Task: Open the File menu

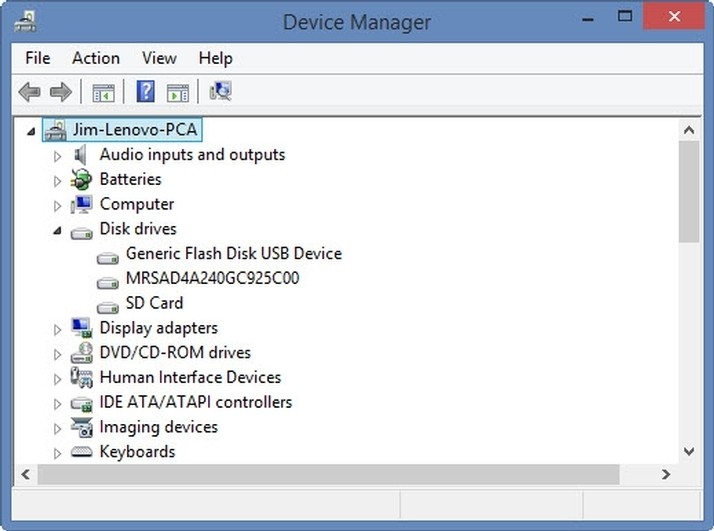Action: click(38, 58)
